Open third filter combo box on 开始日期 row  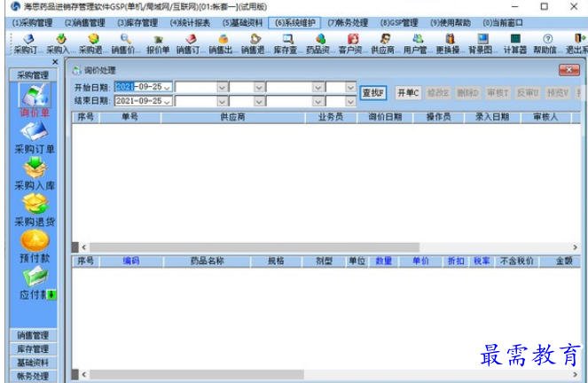318,87
